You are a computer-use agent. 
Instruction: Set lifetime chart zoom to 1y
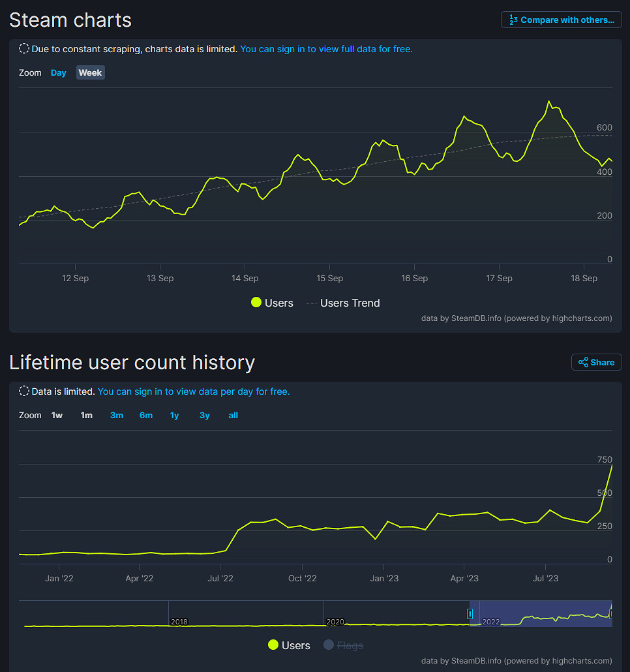[x=175, y=415]
